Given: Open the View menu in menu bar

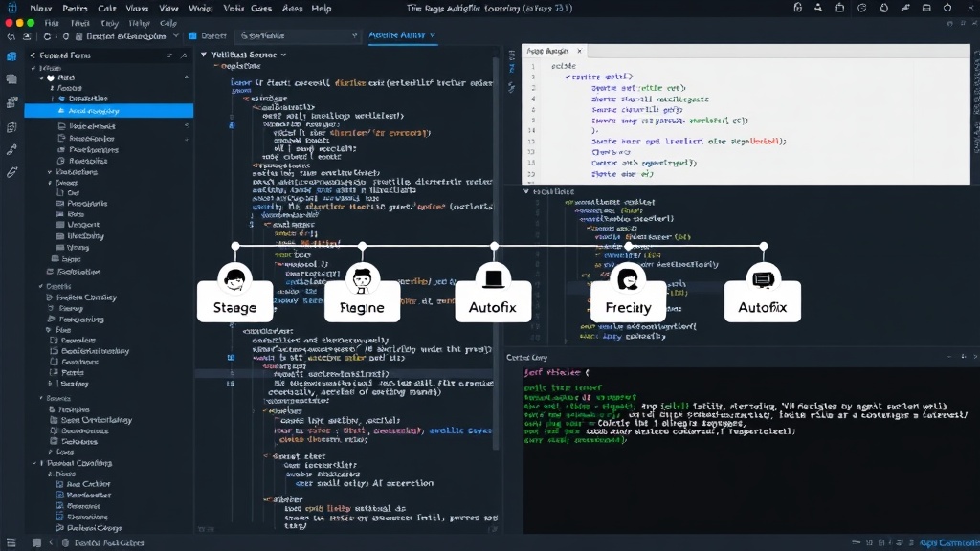Looking at the screenshot, I should pyautogui.click(x=168, y=8).
